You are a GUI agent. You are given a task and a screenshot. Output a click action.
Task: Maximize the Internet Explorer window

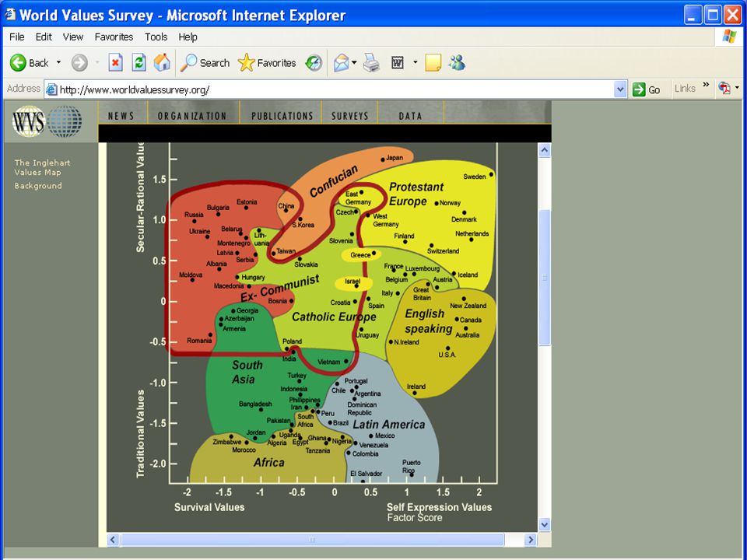pos(713,15)
